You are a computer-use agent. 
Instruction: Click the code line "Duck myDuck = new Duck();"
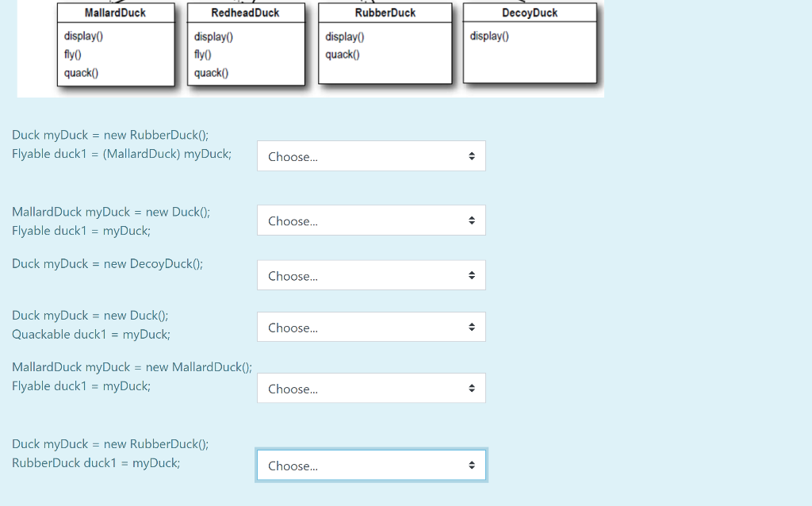(91, 315)
